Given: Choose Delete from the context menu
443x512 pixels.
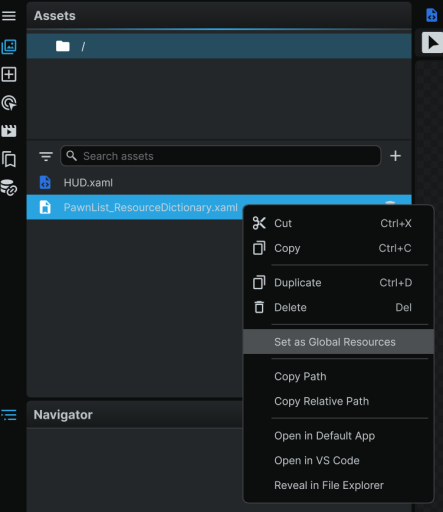Looking at the screenshot, I should pos(339,307).
